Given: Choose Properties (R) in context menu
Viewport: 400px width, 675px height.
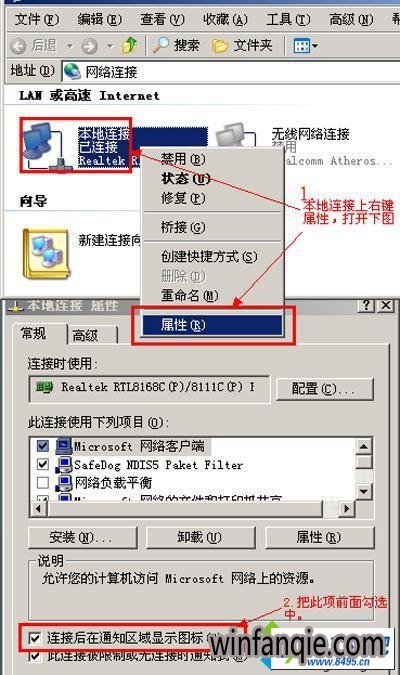Looking at the screenshot, I should point(213,325).
